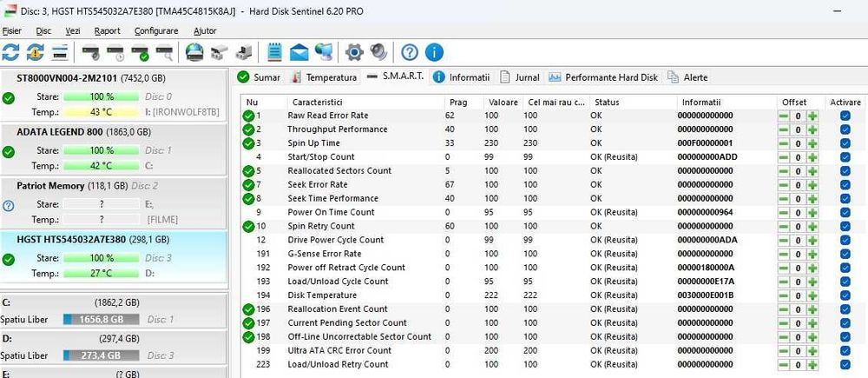Toggle Activare checkbox for Seek Error Rate
Screen dimensions: 868x378
[x=845, y=184]
